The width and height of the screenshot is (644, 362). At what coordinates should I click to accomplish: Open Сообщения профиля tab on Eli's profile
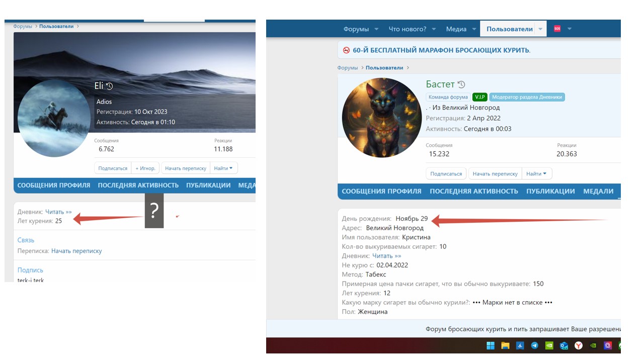[54, 185]
